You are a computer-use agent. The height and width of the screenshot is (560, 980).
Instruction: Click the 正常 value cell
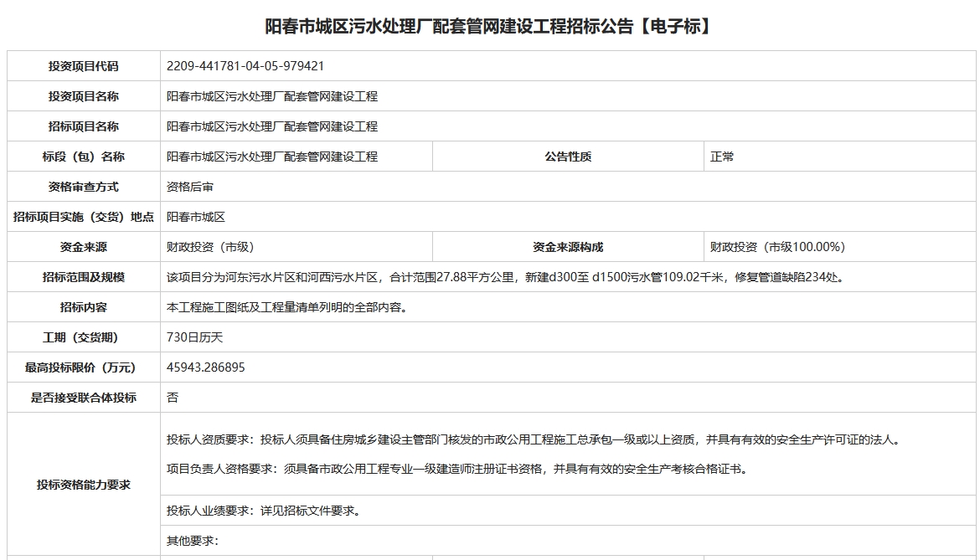(x=839, y=157)
